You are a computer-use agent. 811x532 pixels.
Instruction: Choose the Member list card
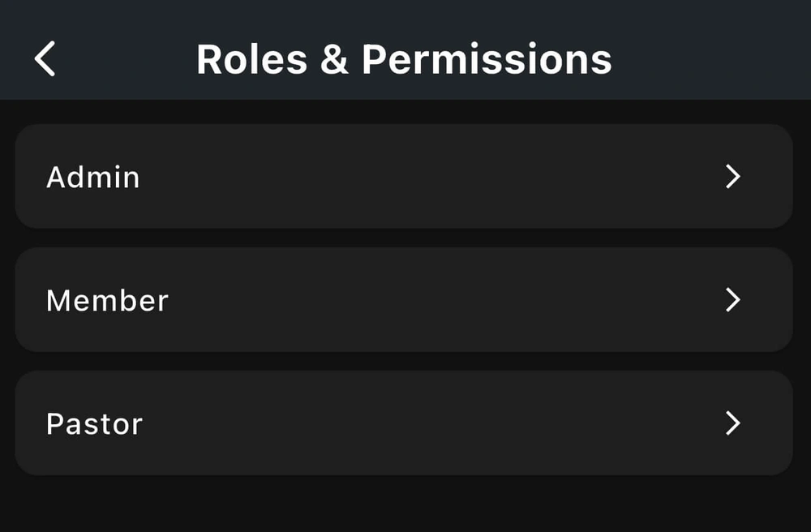pos(403,300)
